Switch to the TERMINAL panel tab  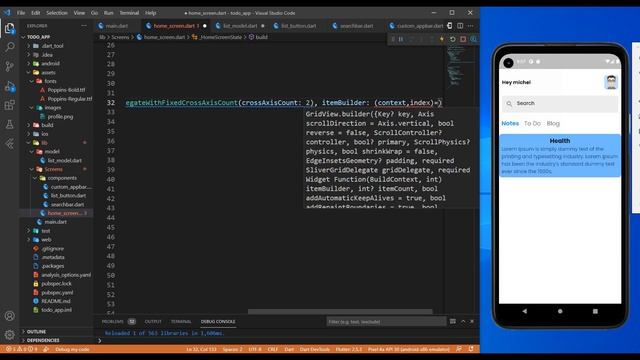tap(181, 322)
